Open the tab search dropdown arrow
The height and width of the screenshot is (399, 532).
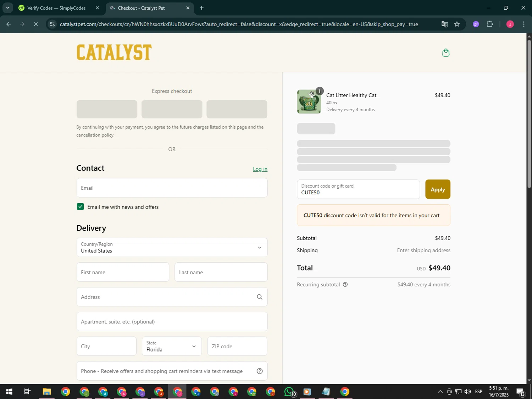tap(7, 8)
